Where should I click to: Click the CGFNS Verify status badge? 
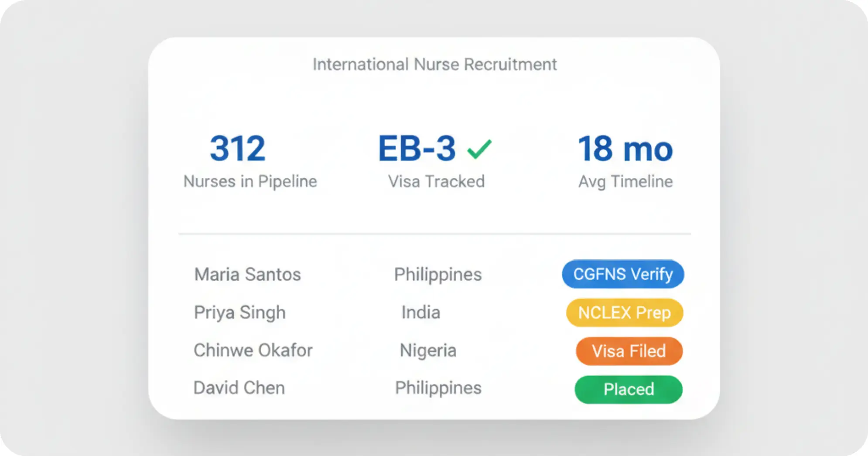[623, 274]
